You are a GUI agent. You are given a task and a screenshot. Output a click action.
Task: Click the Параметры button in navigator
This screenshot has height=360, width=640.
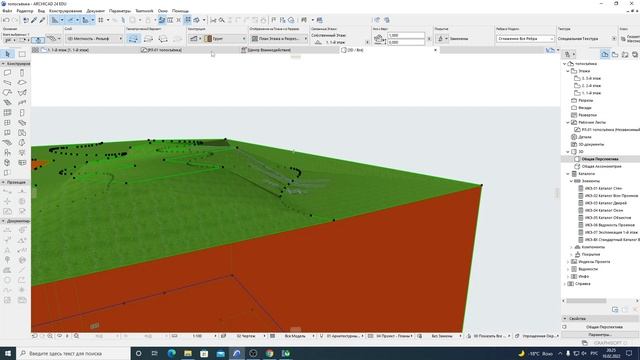click(600, 334)
